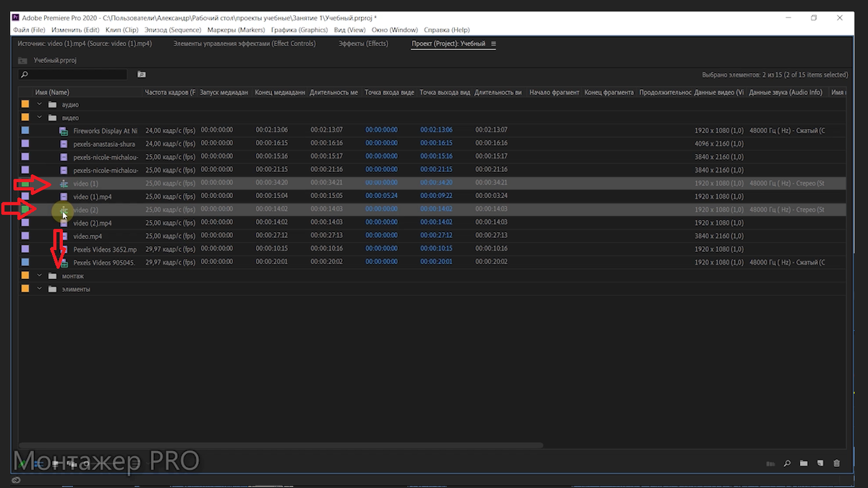Click the sequence icon of video (1)

click(x=64, y=184)
